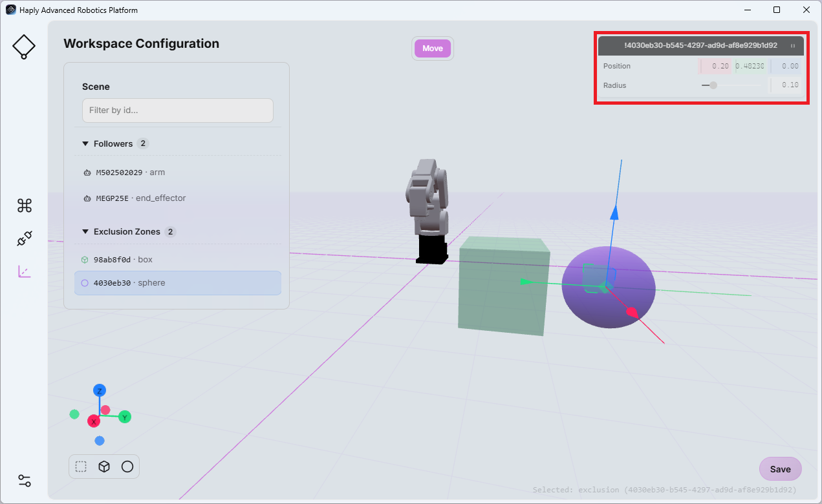Click the Position X value field
The width and height of the screenshot is (822, 504).
715,66
